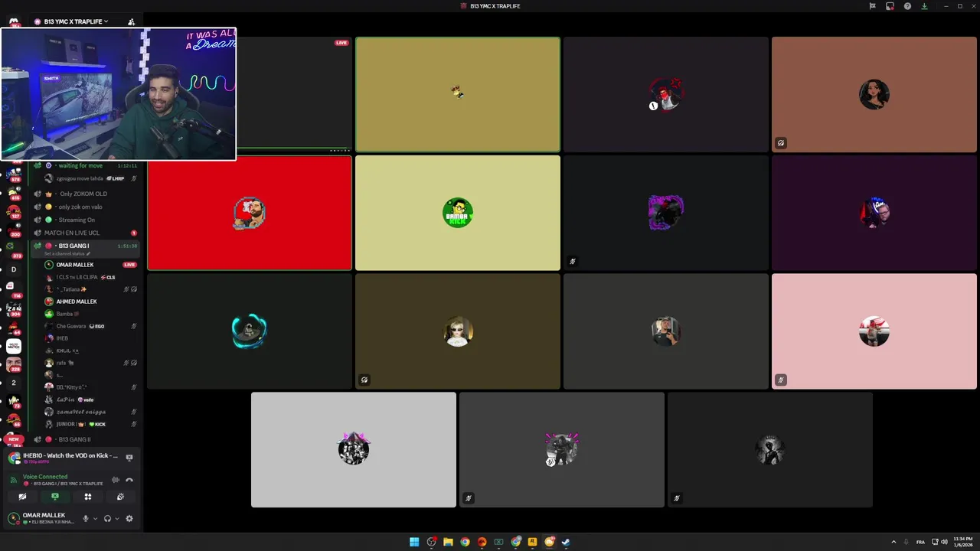Deafen using the headphones icon

(x=107, y=518)
